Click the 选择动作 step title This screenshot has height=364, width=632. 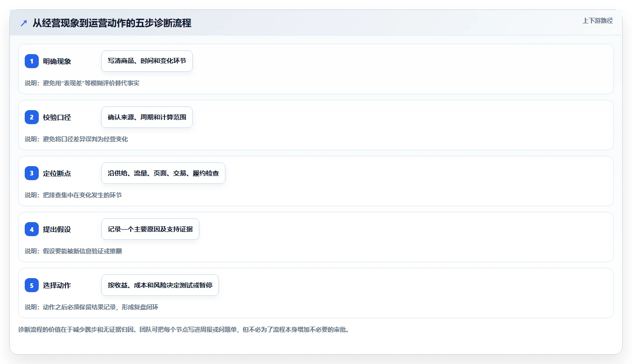click(x=57, y=285)
